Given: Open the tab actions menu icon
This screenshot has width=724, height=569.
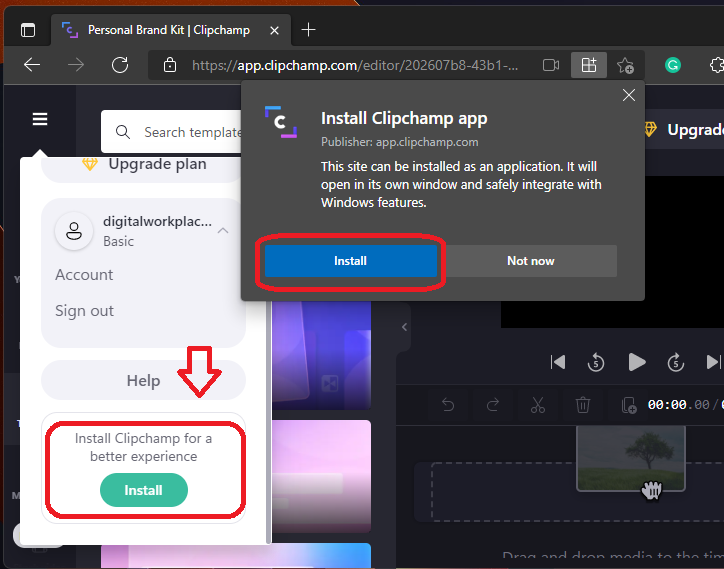Looking at the screenshot, I should tap(28, 30).
